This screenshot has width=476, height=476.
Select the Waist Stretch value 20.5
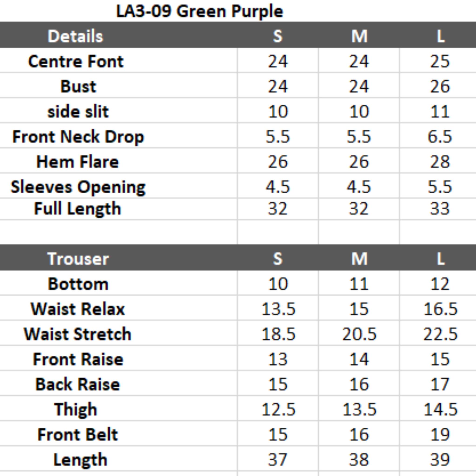pos(359,334)
